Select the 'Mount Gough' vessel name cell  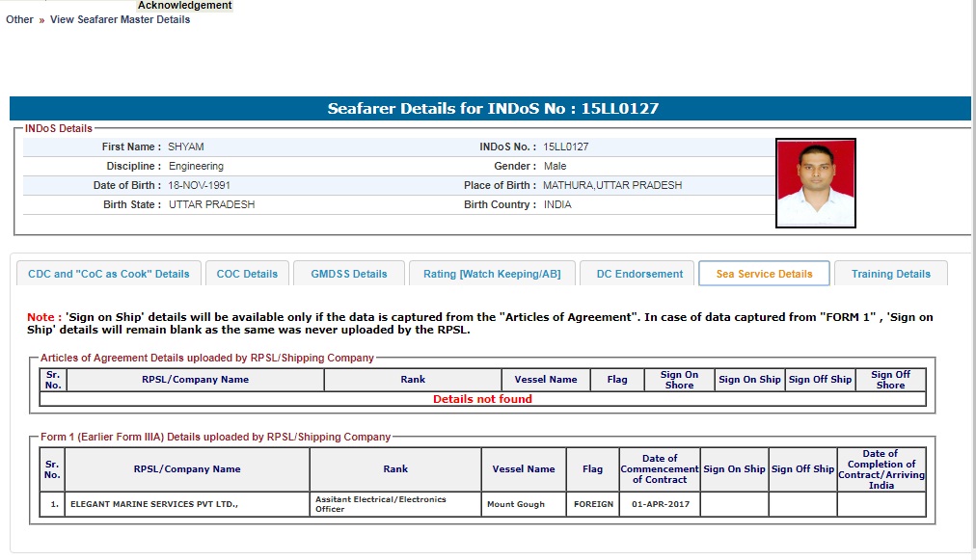click(516, 504)
